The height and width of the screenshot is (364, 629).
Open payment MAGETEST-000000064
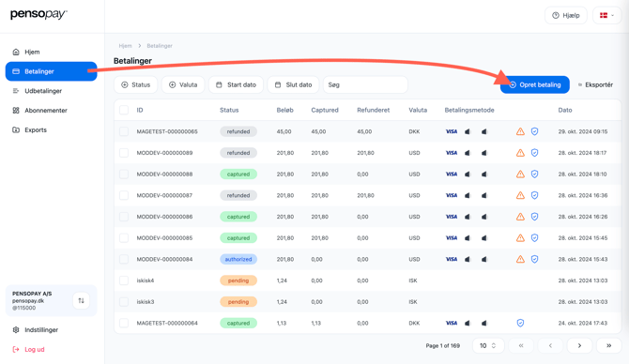click(x=167, y=323)
